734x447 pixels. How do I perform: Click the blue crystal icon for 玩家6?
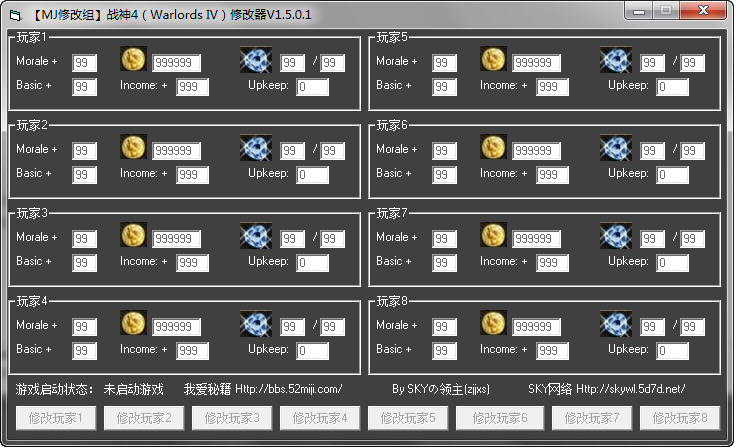click(x=616, y=148)
